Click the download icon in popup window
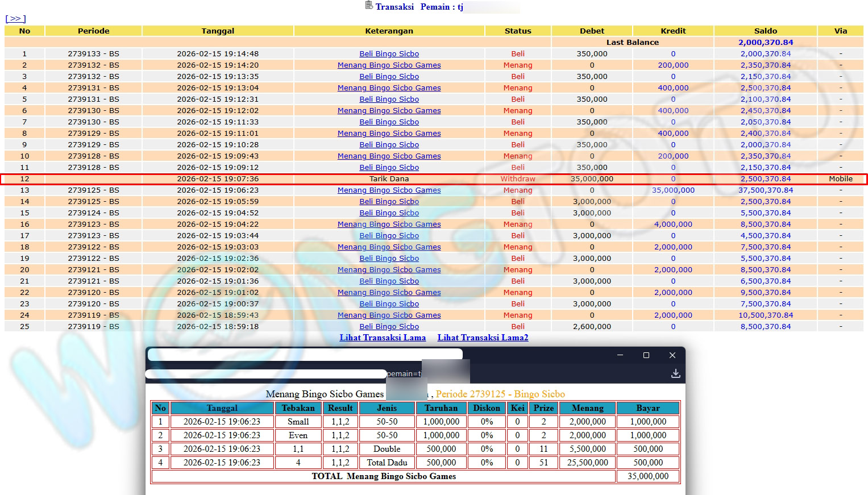868x495 pixels. coord(675,373)
